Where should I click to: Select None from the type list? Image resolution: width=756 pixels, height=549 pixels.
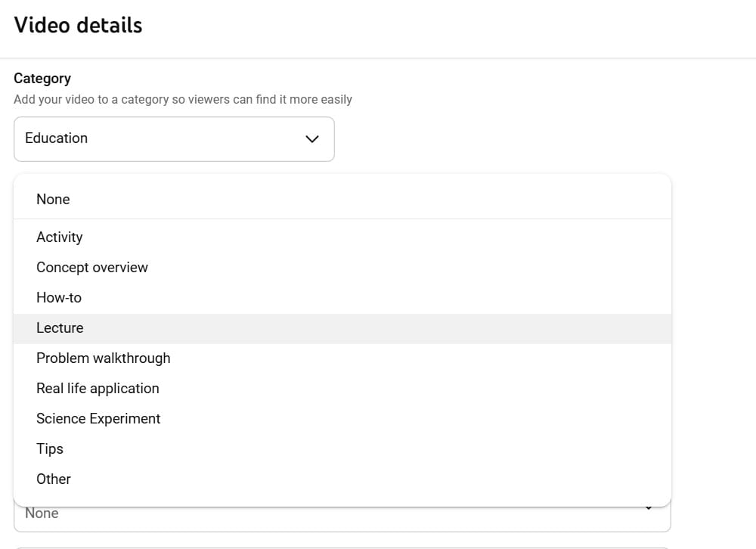click(x=53, y=199)
